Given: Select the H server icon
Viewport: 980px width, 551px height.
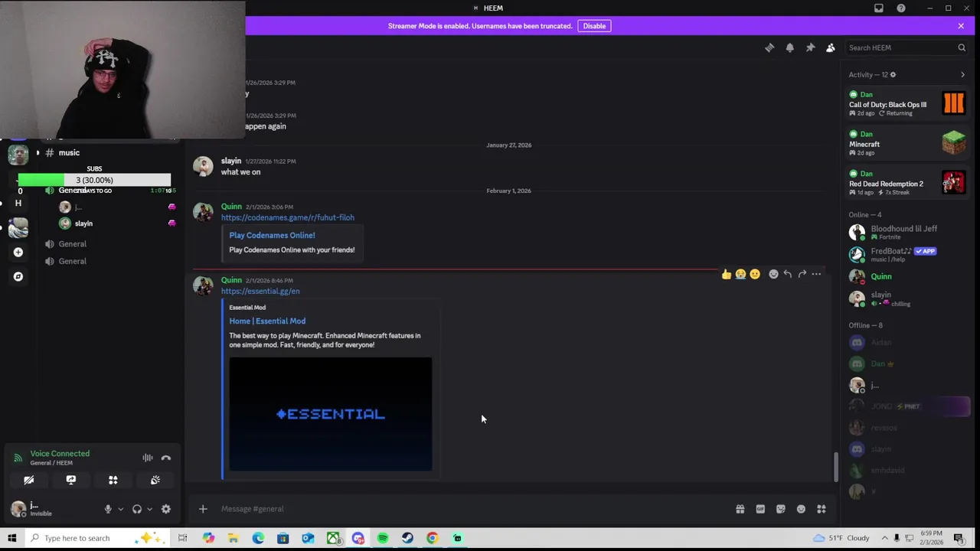Looking at the screenshot, I should tap(18, 203).
